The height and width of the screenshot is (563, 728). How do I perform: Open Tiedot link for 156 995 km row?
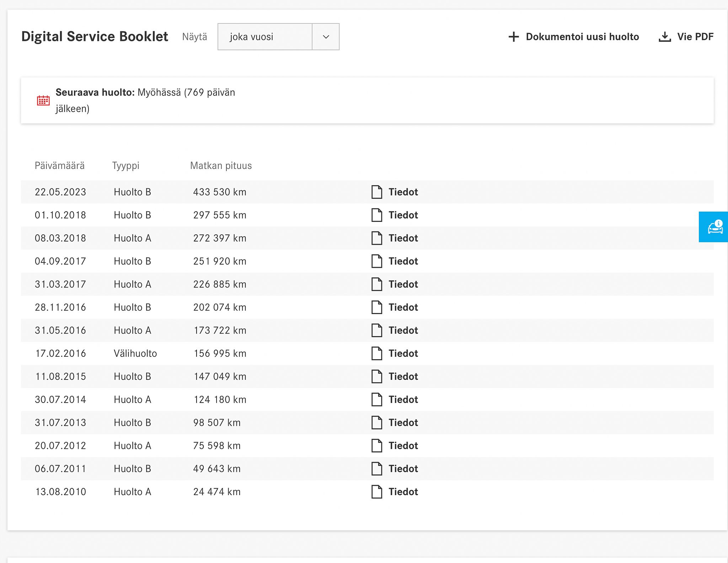pyautogui.click(x=403, y=354)
